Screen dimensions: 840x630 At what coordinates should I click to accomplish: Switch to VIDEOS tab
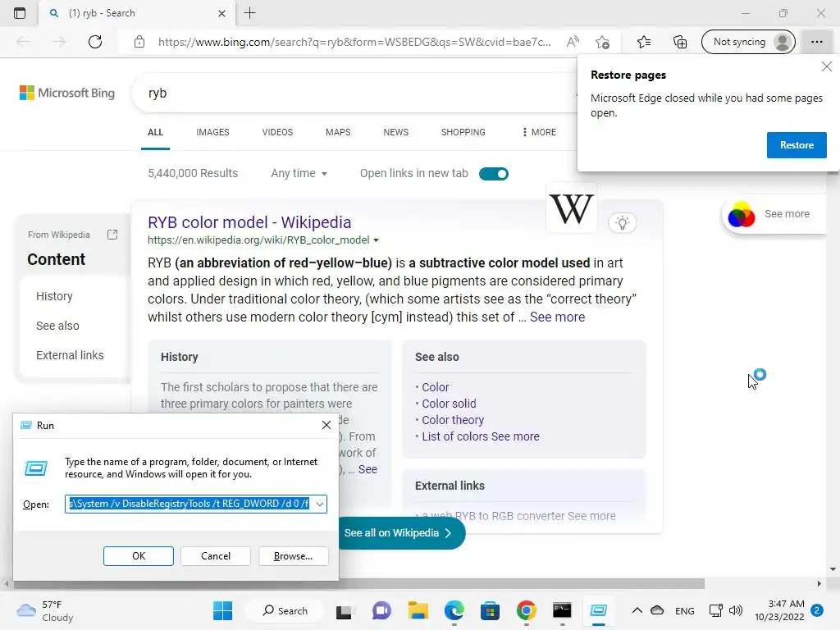[x=277, y=132]
